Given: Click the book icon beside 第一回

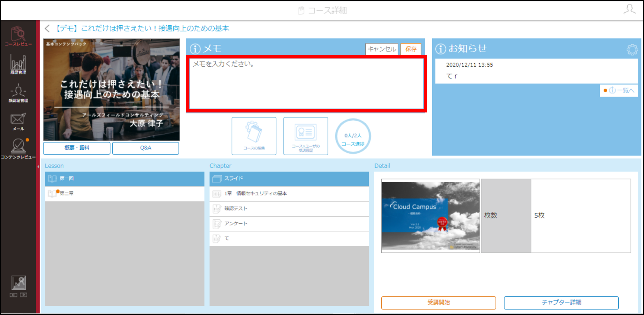Looking at the screenshot, I should [x=52, y=179].
